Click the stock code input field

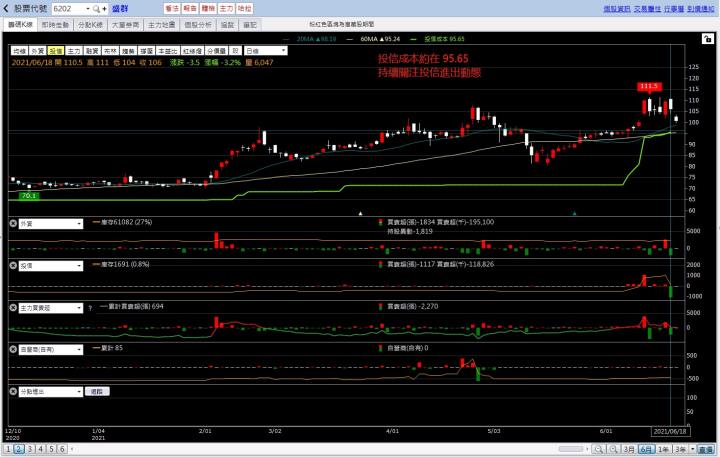coord(68,9)
